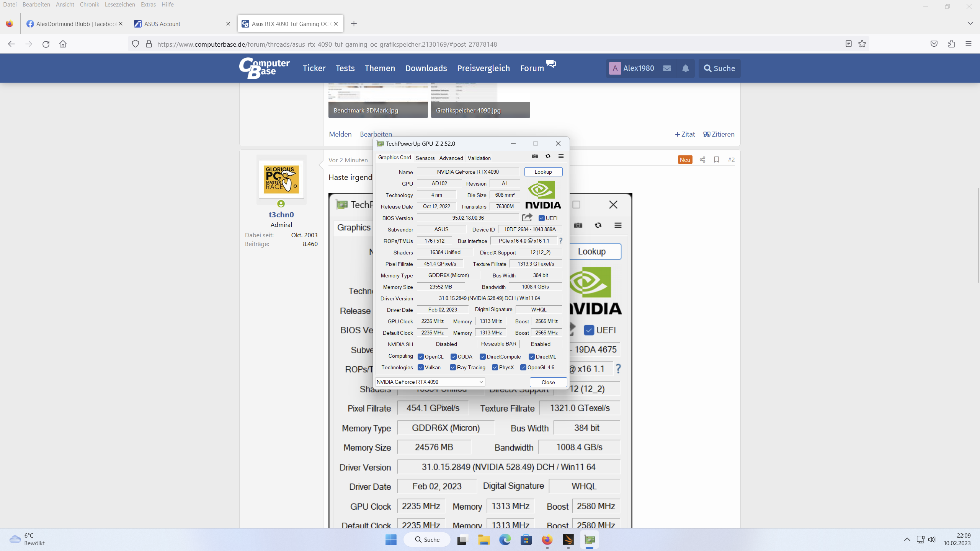The height and width of the screenshot is (551, 980).
Task: Click the Lookup button in GPU-Z
Action: click(543, 172)
